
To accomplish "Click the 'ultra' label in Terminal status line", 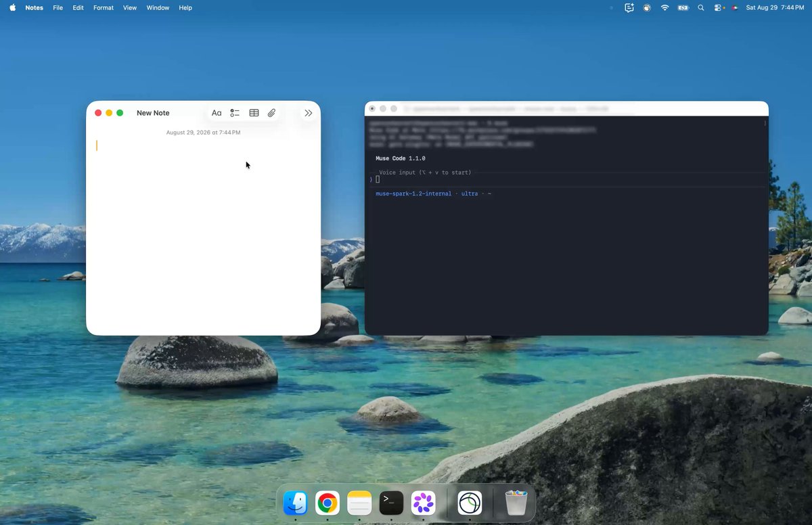I will pos(470,193).
